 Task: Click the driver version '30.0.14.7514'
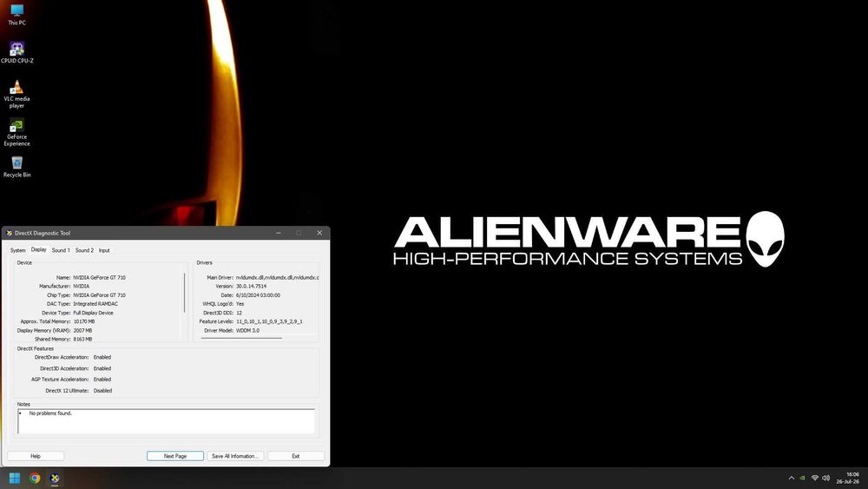tap(251, 287)
